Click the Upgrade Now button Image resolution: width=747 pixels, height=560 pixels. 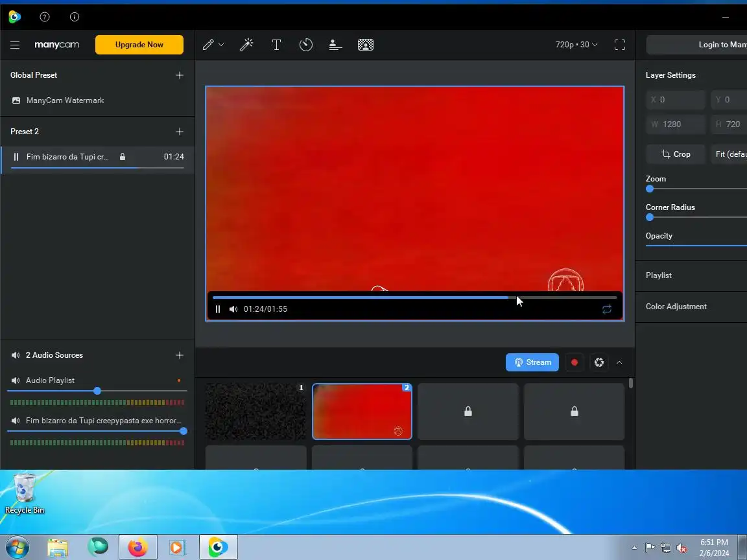(139, 44)
